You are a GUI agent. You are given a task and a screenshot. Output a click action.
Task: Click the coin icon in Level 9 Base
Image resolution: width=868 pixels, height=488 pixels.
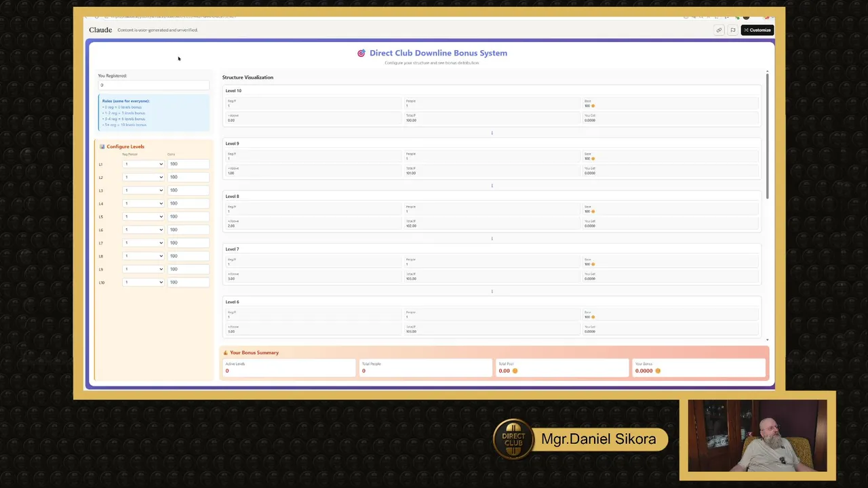pyautogui.click(x=593, y=159)
